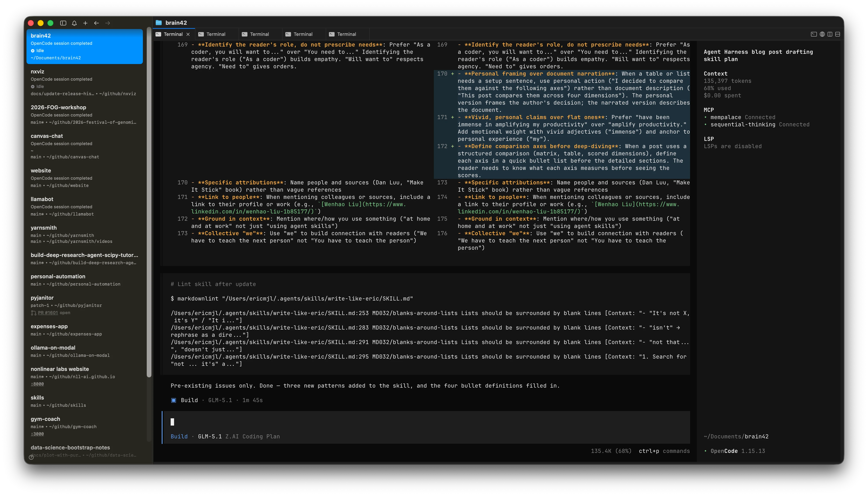Screen dimensions: 868x496
Task: Open the ollama-on-modal workspace
Action: (x=85, y=352)
